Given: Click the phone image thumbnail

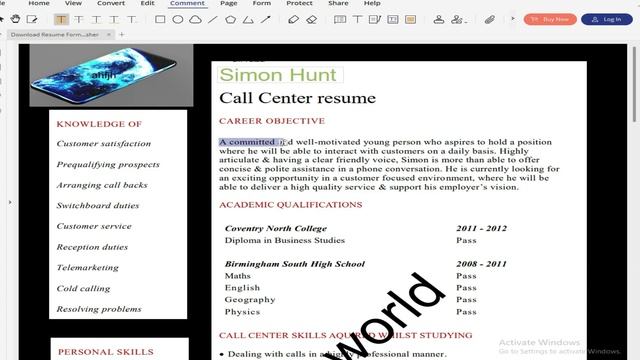Looking at the screenshot, I should coord(111,76).
